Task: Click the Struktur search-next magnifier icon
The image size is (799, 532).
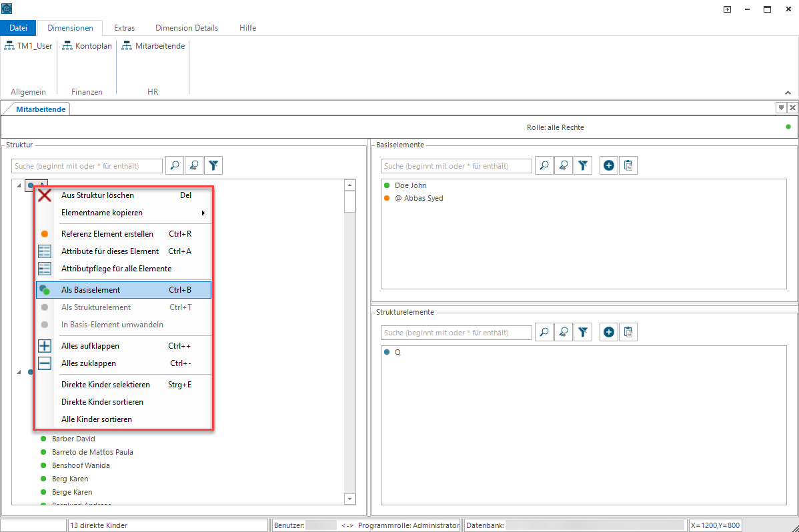Action: 194,165
